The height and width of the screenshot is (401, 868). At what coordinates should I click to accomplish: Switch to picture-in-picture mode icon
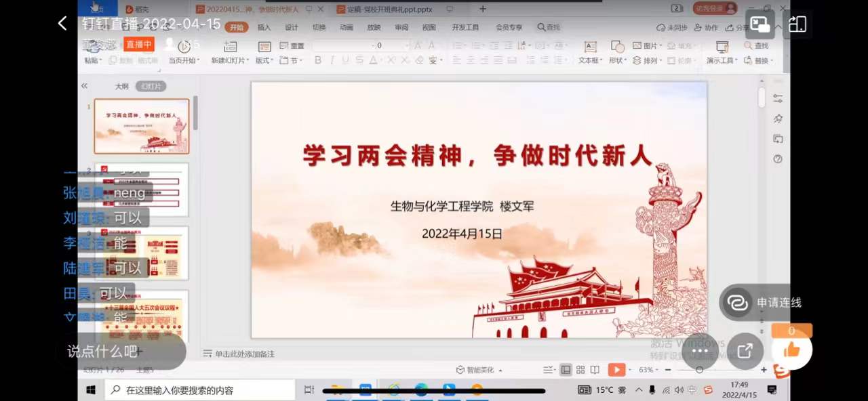760,24
